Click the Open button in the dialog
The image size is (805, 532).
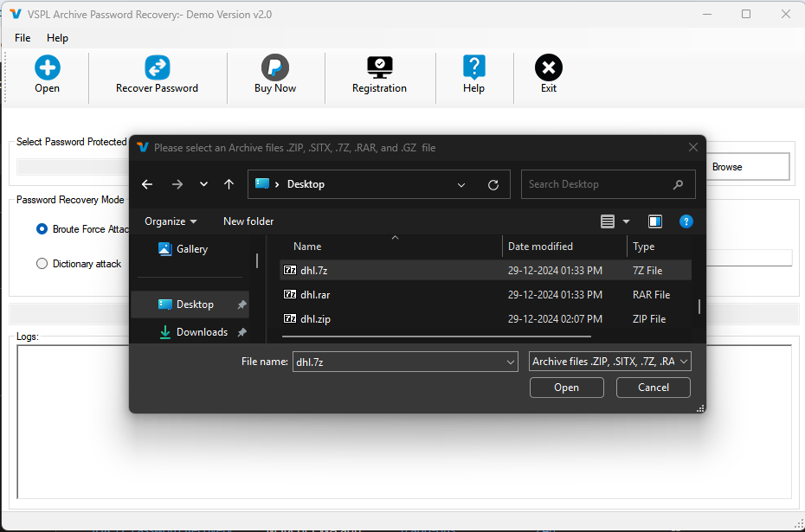point(566,388)
